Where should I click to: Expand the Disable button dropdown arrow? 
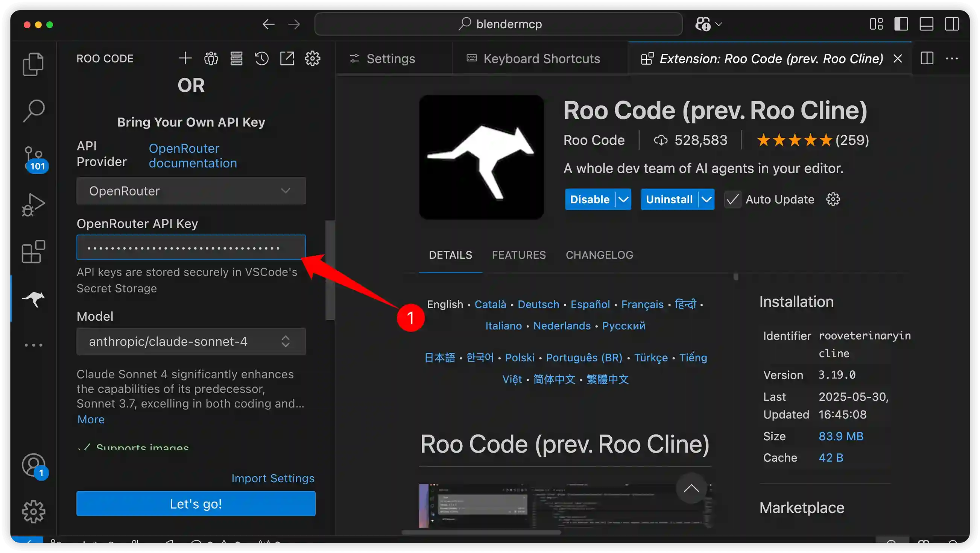(623, 199)
